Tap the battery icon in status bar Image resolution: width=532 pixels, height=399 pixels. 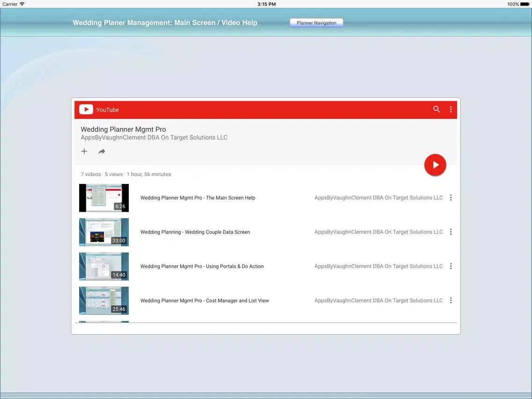pyautogui.click(x=525, y=4)
